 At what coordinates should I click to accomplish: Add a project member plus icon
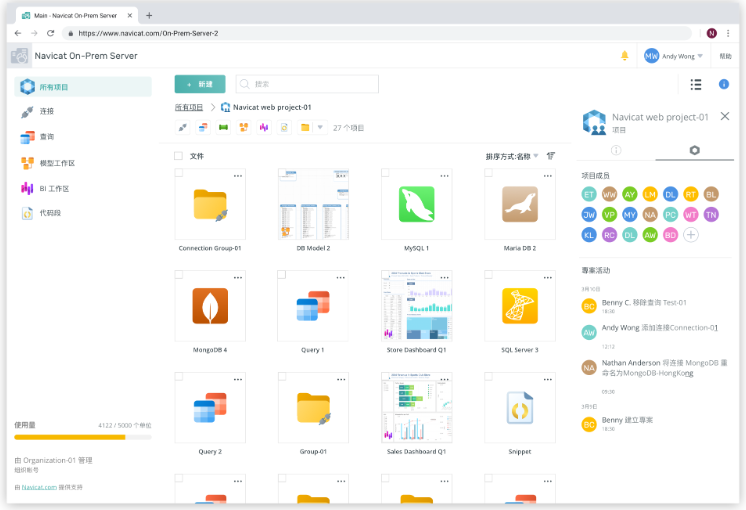pyautogui.click(x=691, y=235)
